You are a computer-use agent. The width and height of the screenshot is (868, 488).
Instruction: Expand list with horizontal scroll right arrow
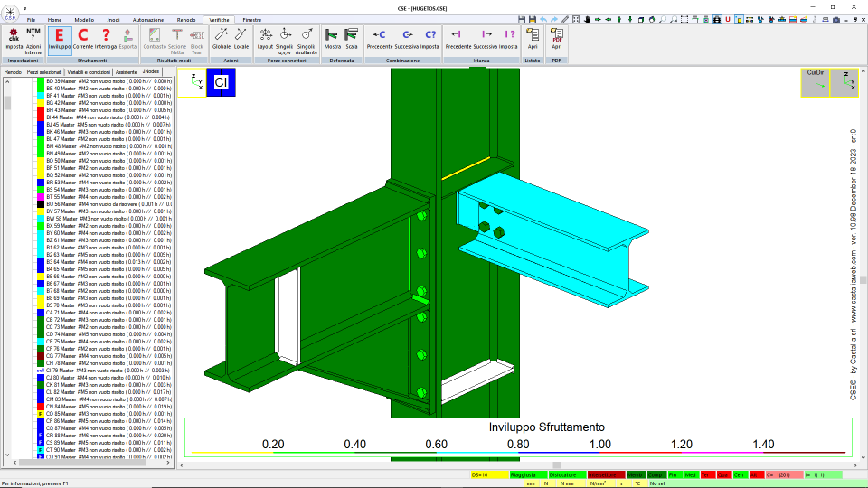pos(168,463)
